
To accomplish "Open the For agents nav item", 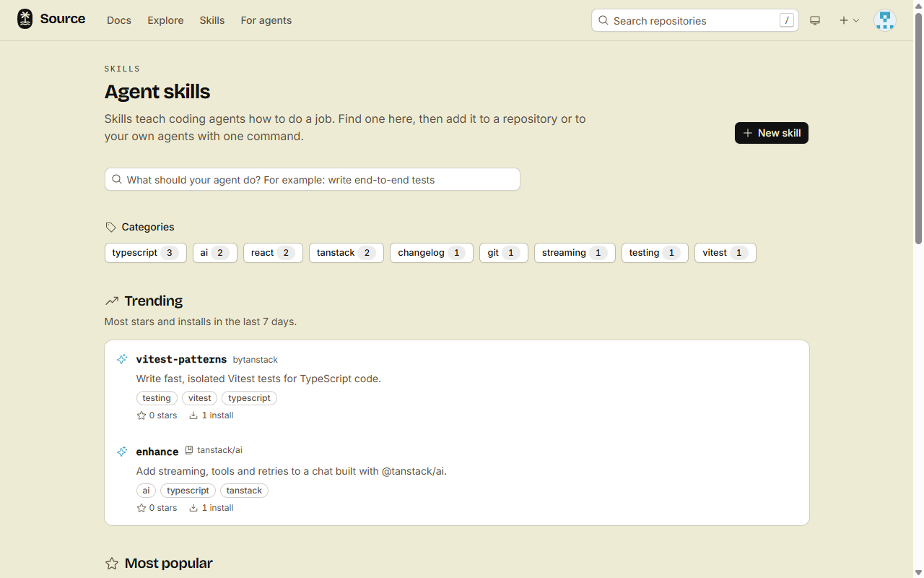I will 266,20.
